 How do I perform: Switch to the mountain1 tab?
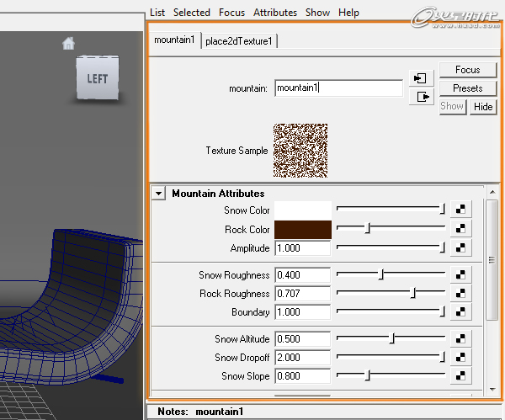click(x=174, y=40)
